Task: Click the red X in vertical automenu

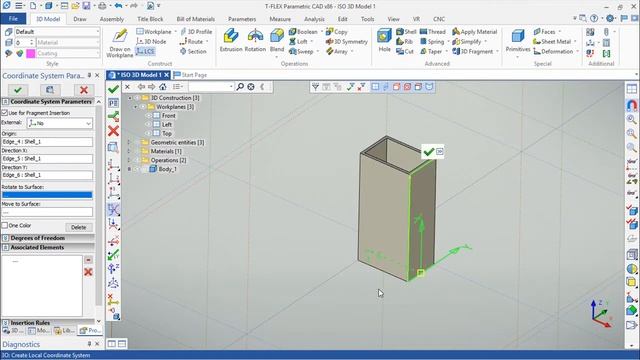Action: [113, 131]
